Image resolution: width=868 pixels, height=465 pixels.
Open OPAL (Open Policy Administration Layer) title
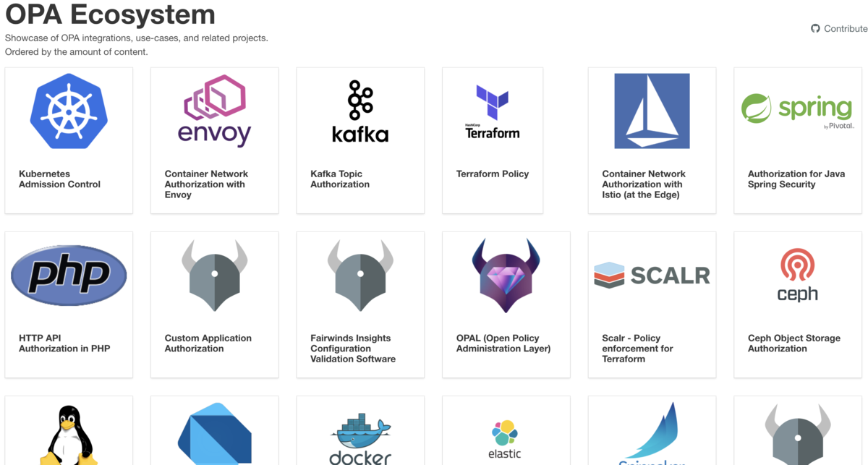click(503, 344)
